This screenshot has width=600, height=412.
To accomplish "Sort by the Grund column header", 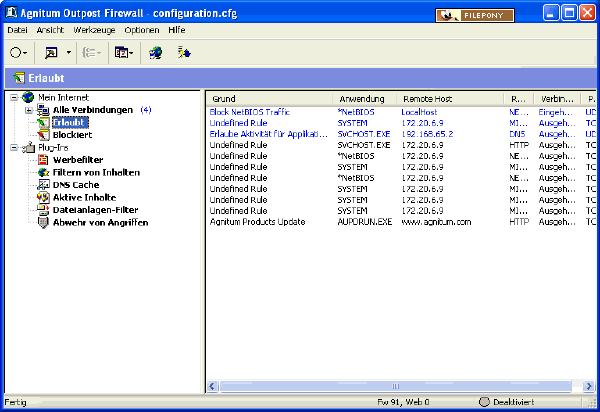I will [x=269, y=99].
